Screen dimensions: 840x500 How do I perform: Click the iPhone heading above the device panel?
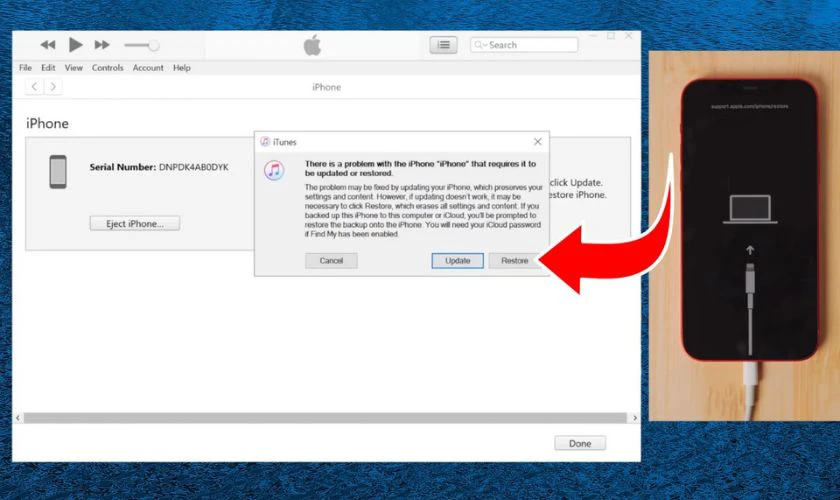47,123
